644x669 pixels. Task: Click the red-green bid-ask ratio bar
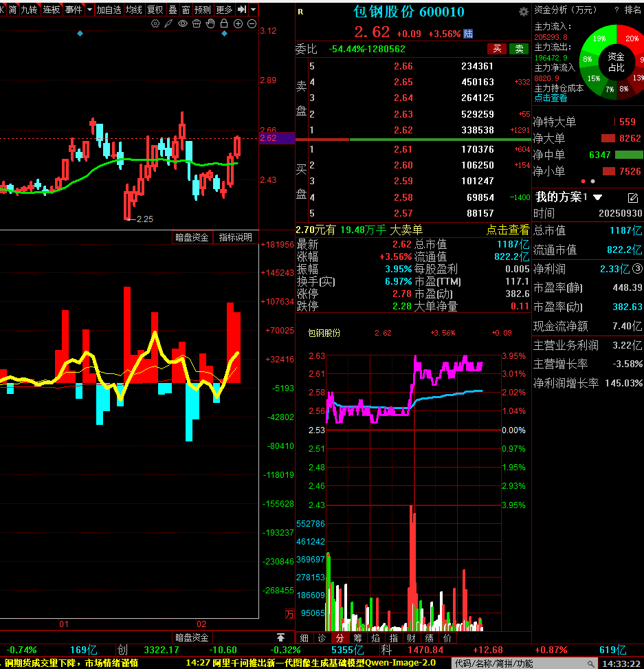(x=413, y=140)
